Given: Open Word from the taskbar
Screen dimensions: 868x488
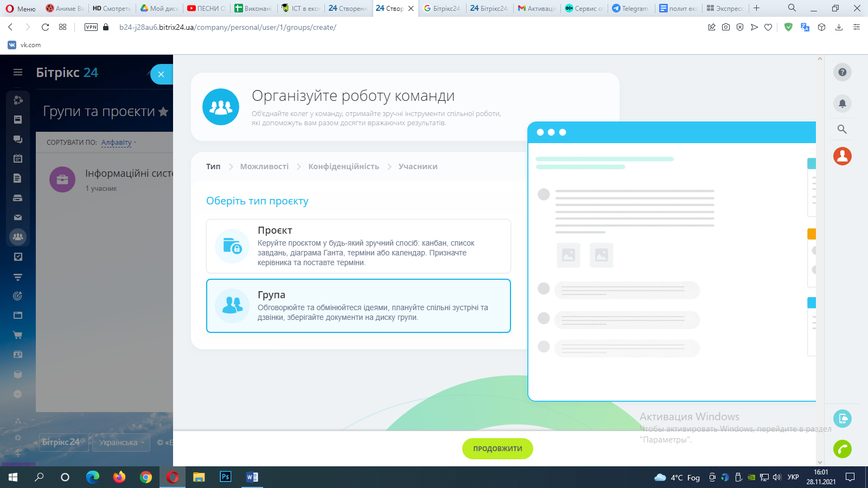Looking at the screenshot, I should tap(252, 477).
